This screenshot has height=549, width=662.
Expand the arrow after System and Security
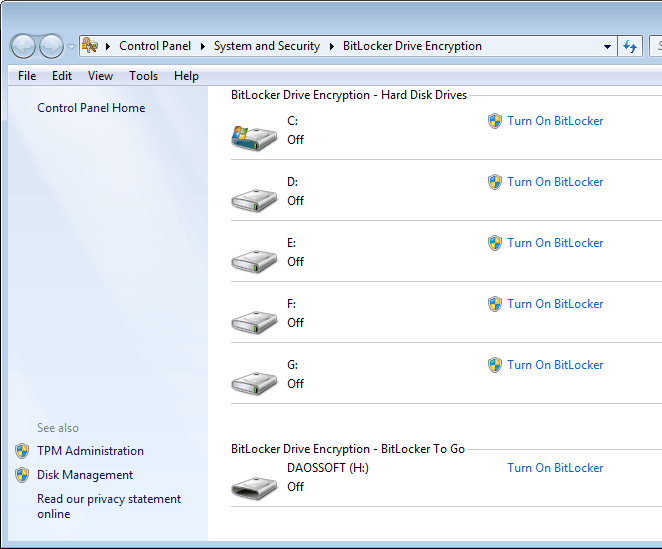click(x=332, y=46)
